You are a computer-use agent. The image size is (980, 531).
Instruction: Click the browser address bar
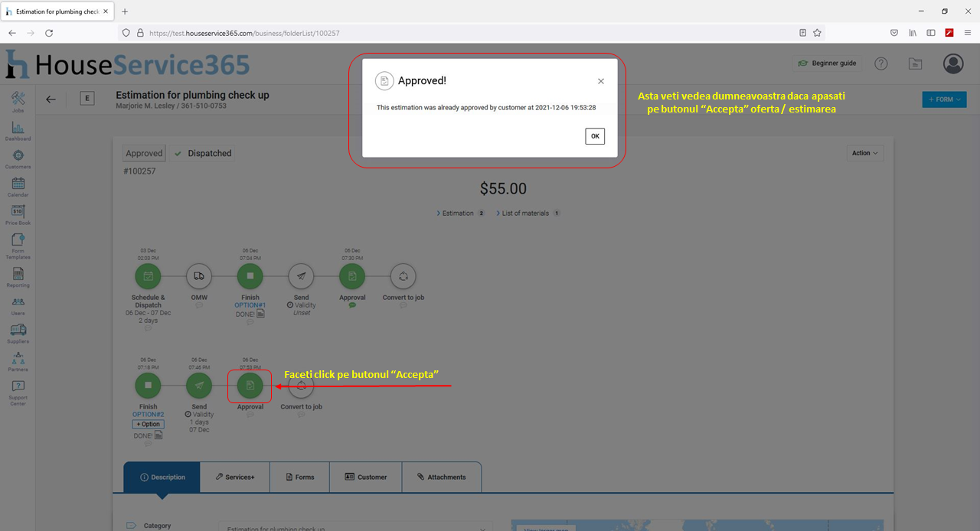click(471, 33)
